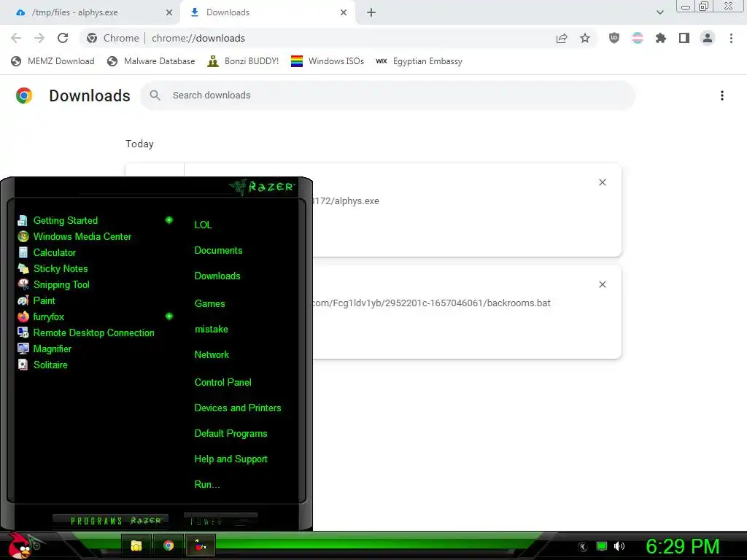The height and width of the screenshot is (560, 747).
Task: Open Network from start menu
Action: (x=212, y=355)
